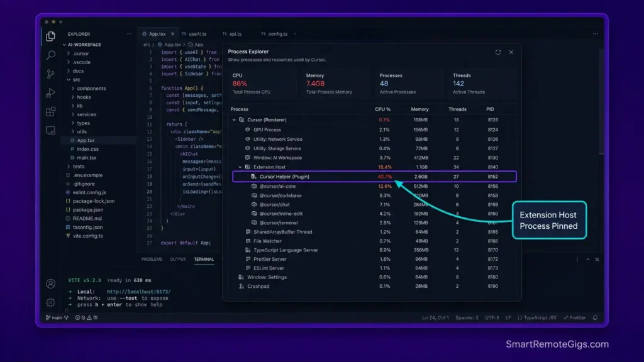Refresh the Process Explorer list
The width and height of the screenshot is (644, 362).
click(x=498, y=52)
